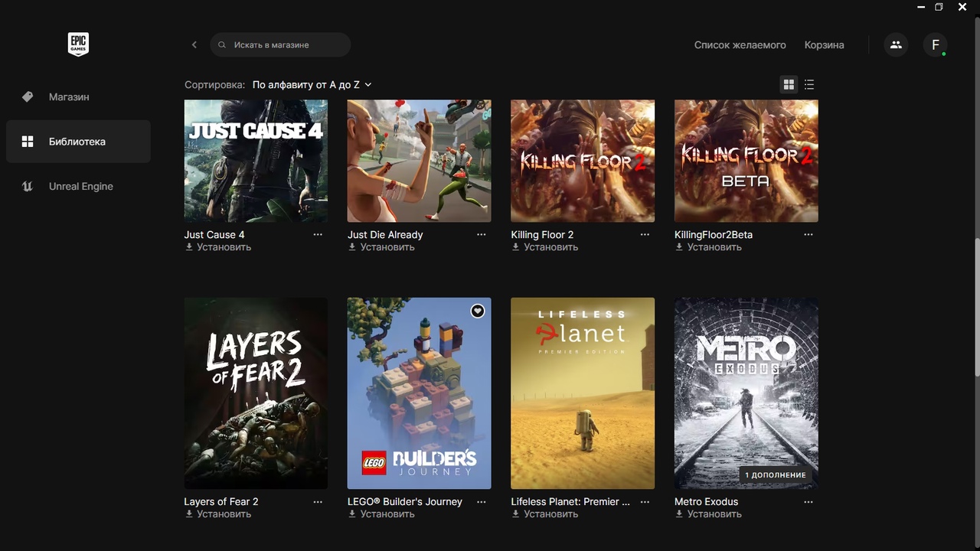Toggle favorite heart on LEGO Builder's Journey

click(x=477, y=311)
